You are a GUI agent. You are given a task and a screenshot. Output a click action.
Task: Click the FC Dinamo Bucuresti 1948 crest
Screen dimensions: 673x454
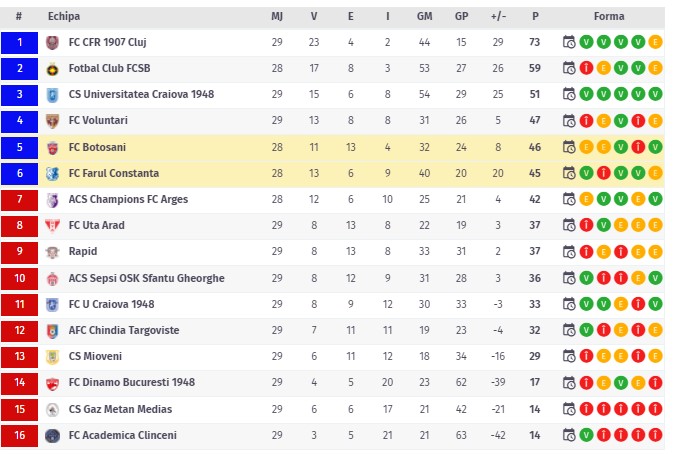[x=52, y=382]
